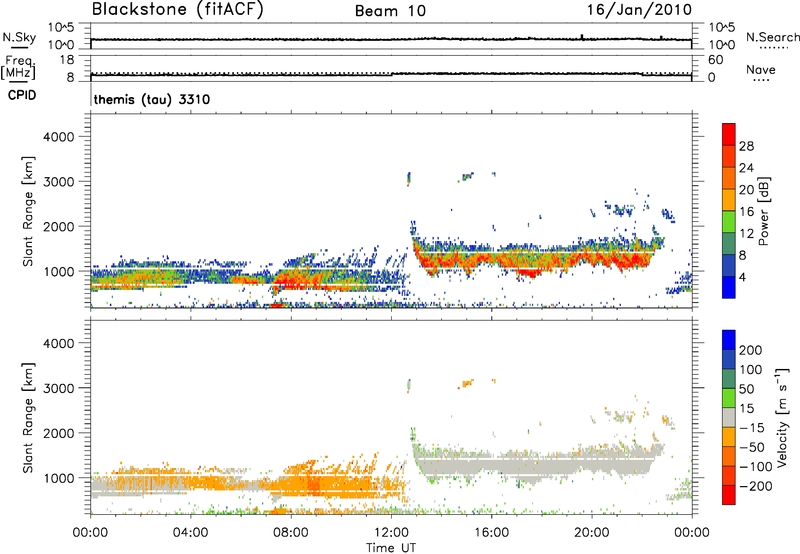This screenshot has height=554, width=800.
Task: Click the '-15' velocity colorbar tick
Action: click(752, 428)
